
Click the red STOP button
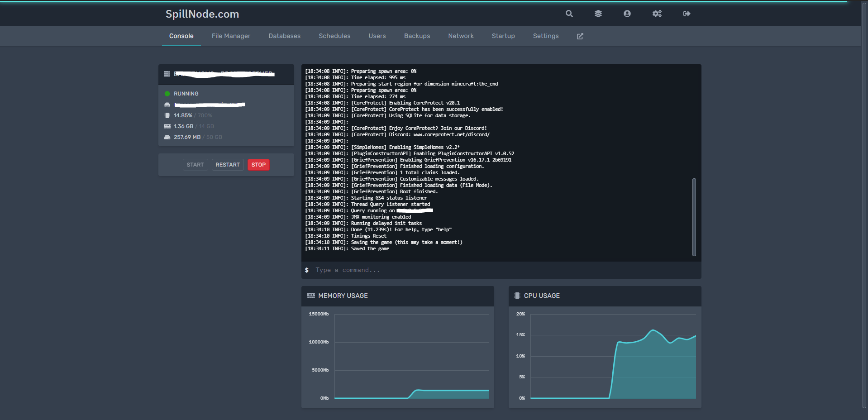[258, 165]
